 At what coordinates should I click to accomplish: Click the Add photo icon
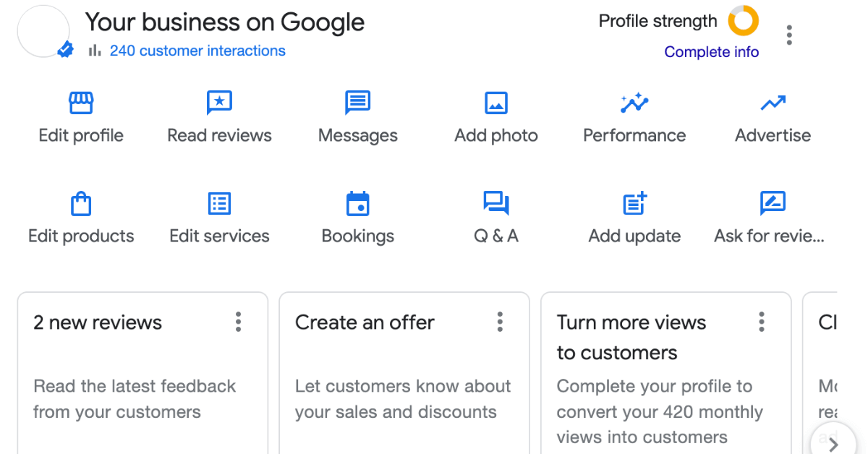(x=495, y=102)
